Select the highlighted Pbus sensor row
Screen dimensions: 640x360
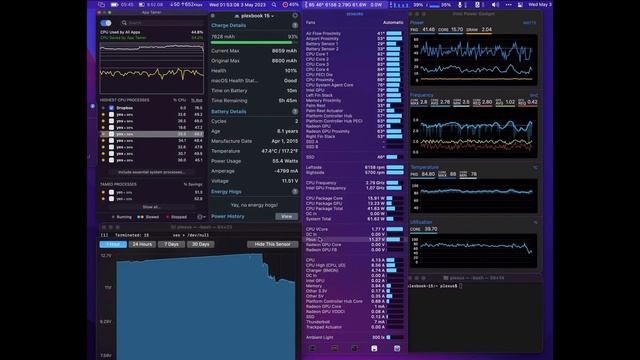pyautogui.click(x=354, y=240)
